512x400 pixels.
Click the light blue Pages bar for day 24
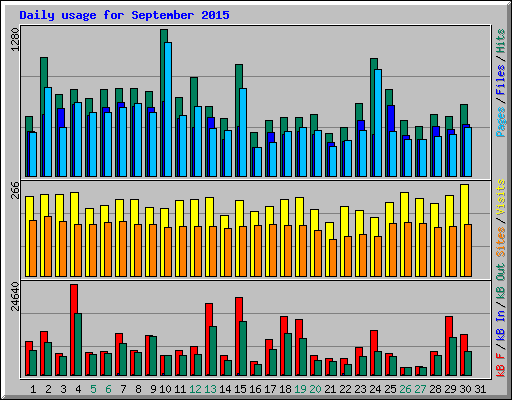[x=378, y=123]
